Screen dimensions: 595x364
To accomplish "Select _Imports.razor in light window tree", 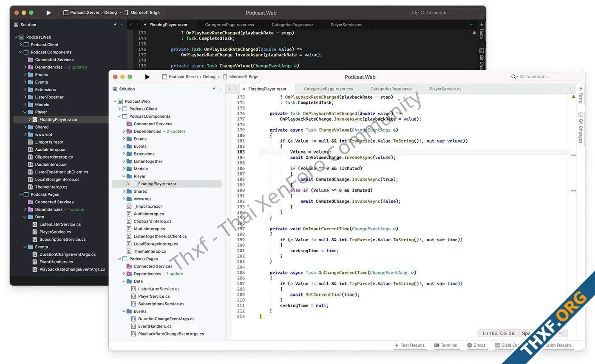I will 147,206.
